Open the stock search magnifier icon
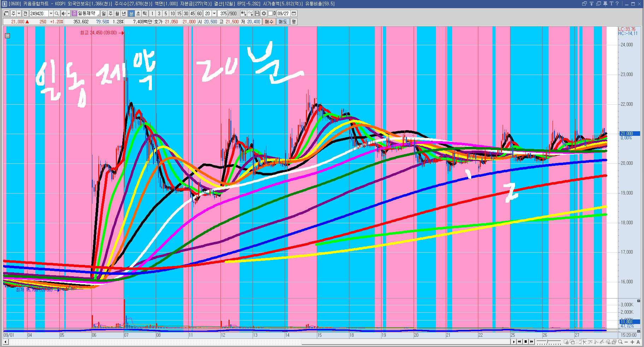The image size is (644, 347). click(57, 13)
